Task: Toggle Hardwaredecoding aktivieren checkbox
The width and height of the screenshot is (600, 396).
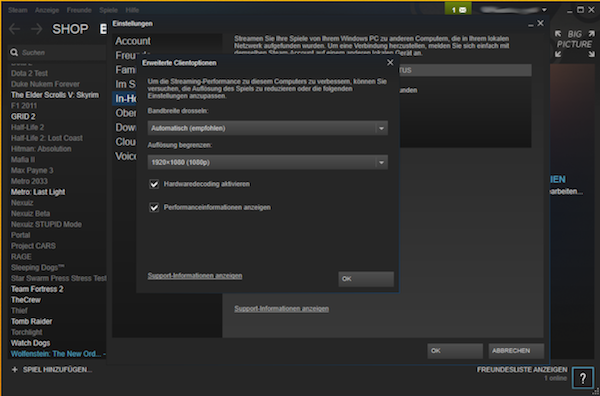Action: click(154, 184)
